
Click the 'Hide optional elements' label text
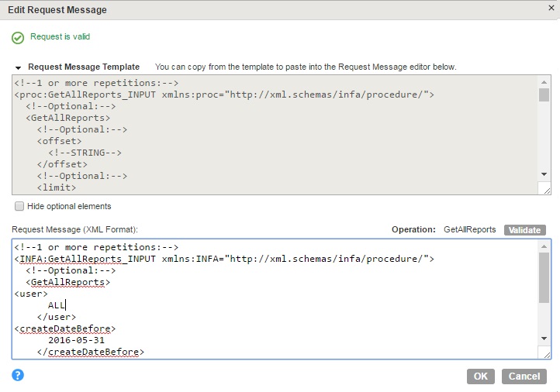coord(69,207)
